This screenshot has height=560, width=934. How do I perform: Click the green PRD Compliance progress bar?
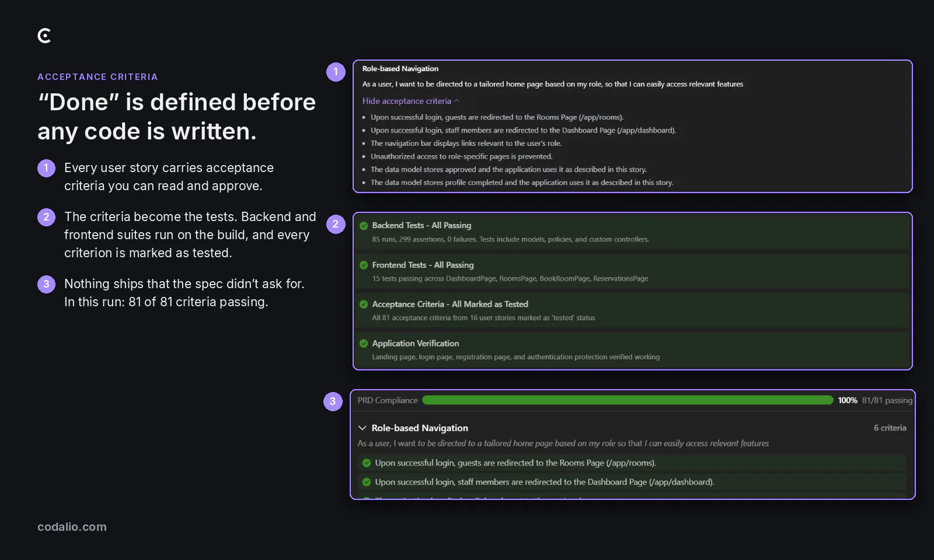click(628, 400)
